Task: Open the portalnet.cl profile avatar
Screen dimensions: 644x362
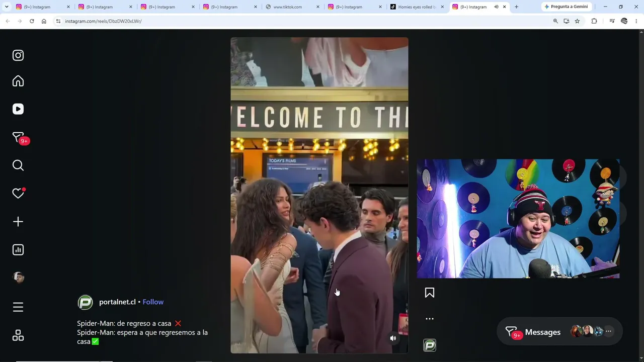Action: pos(85,302)
